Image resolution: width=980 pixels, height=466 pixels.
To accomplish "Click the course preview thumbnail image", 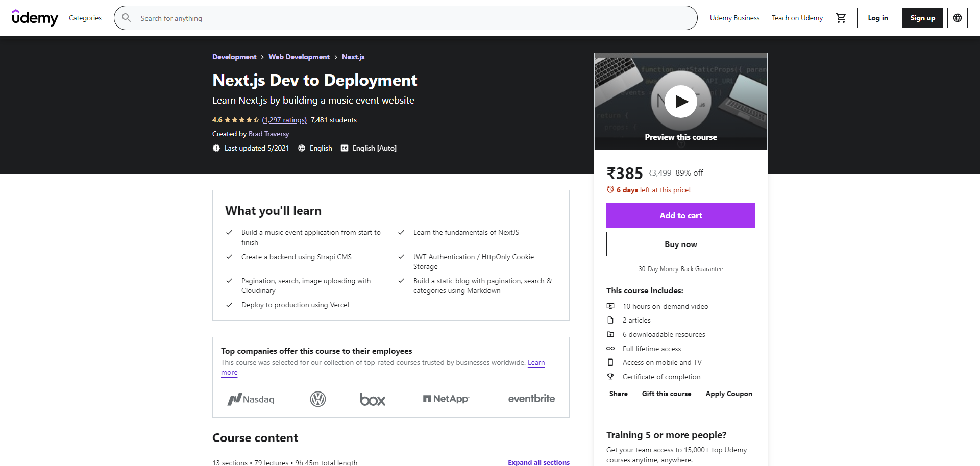I will [681, 101].
